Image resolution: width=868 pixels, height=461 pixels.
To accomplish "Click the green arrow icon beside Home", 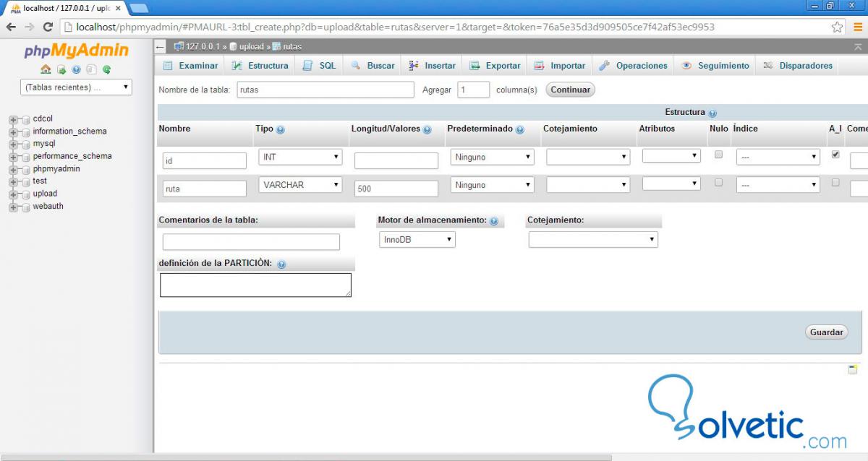I will coord(61,70).
